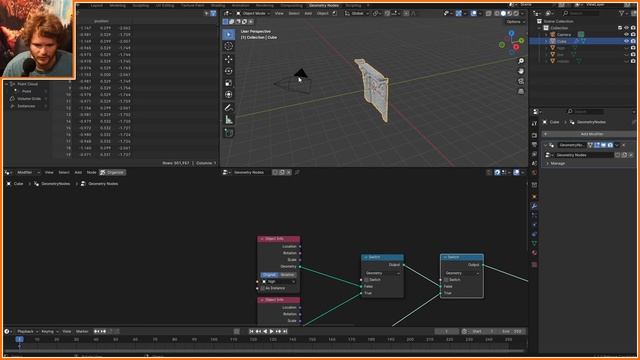This screenshot has height=360, width=640.
Task: Open the Render properties tab icon
Action: click(534, 135)
